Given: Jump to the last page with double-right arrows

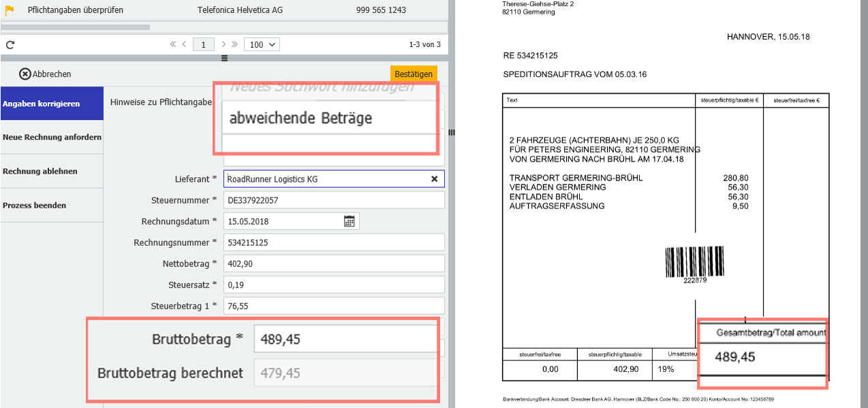Looking at the screenshot, I should 234,44.
